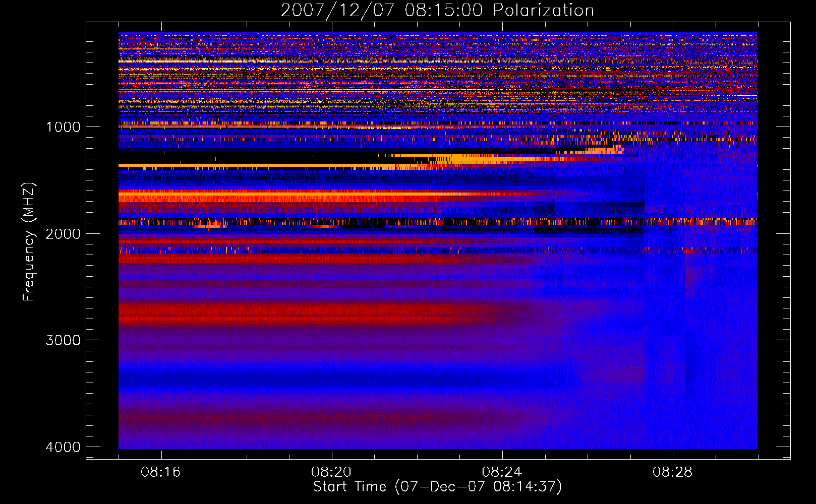816x504 pixels.
Task: Click the 08:28 time tick label
Action: (672, 472)
